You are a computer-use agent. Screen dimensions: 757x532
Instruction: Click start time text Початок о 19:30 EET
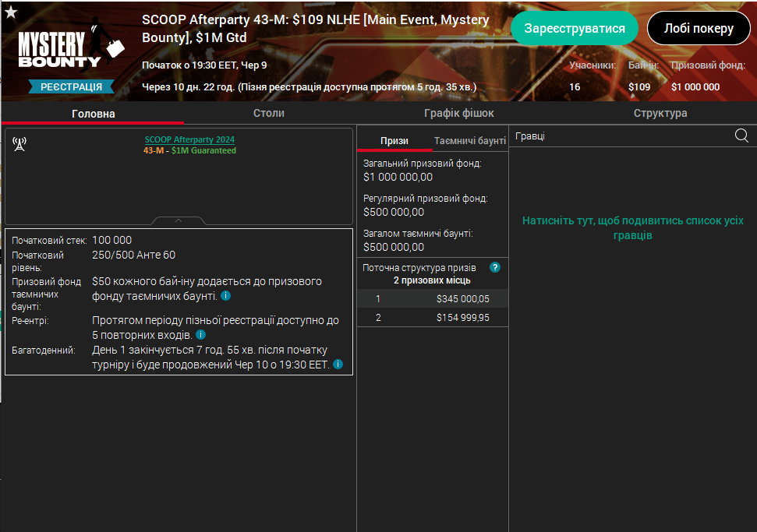204,65
